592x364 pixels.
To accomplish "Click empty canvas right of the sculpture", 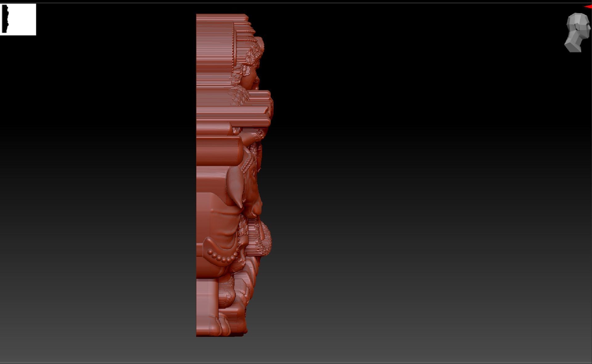I will [401, 185].
